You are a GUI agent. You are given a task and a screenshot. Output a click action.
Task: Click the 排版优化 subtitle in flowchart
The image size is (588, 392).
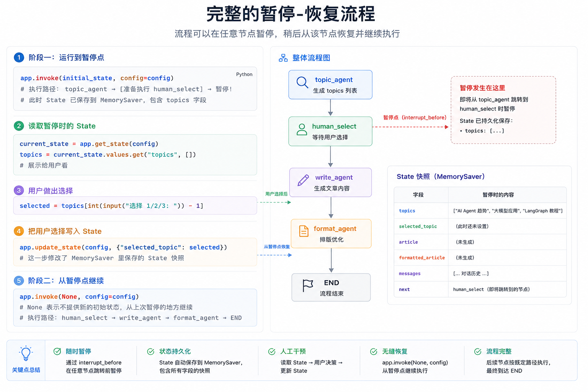[332, 240]
